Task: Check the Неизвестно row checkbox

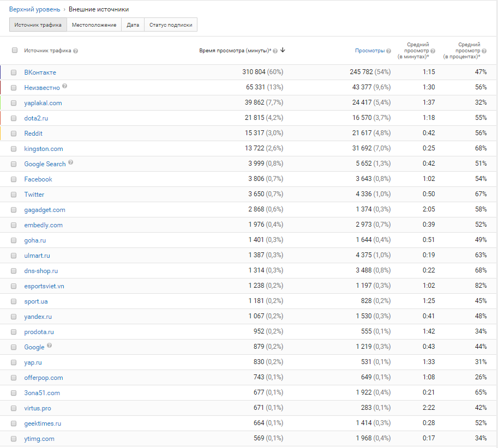Action: coord(14,88)
